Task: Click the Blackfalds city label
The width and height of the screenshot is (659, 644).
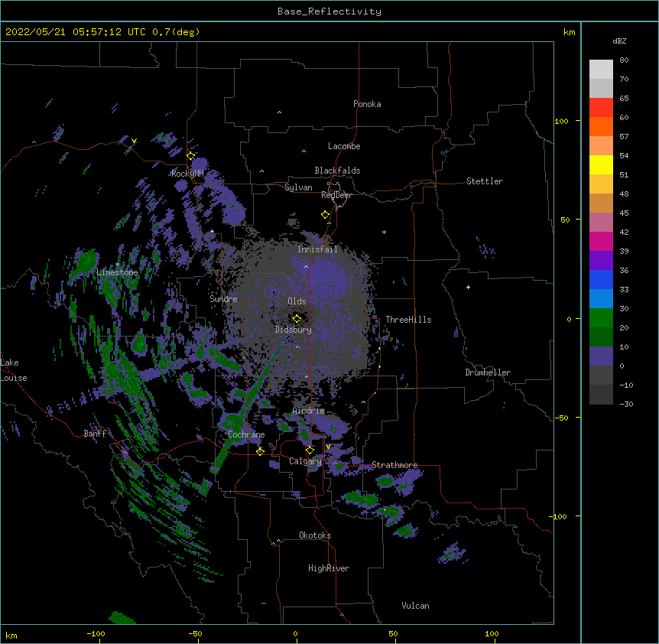Action: (337, 171)
